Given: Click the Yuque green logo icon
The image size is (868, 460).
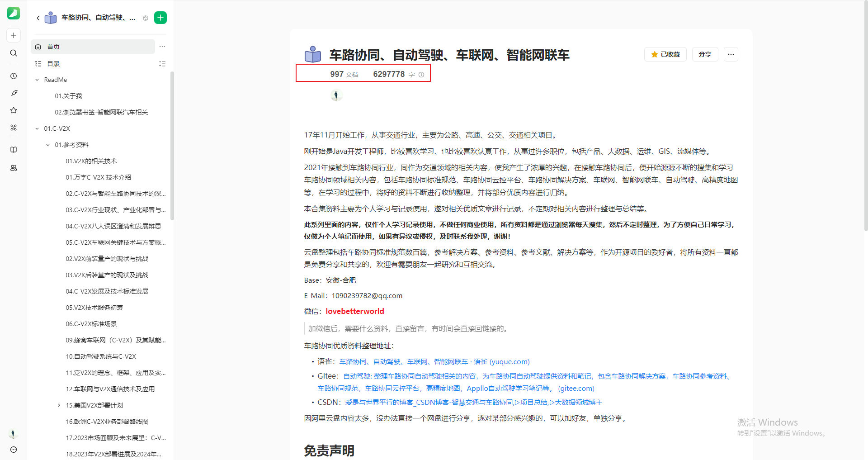Looking at the screenshot, I should (14, 13).
